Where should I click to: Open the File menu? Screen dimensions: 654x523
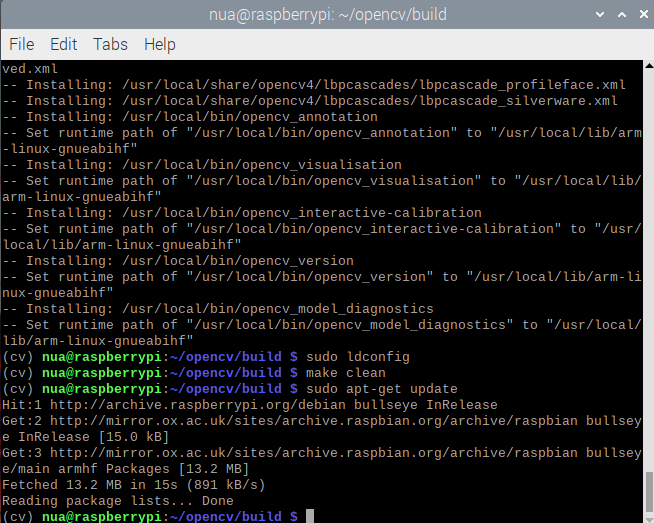click(x=21, y=44)
